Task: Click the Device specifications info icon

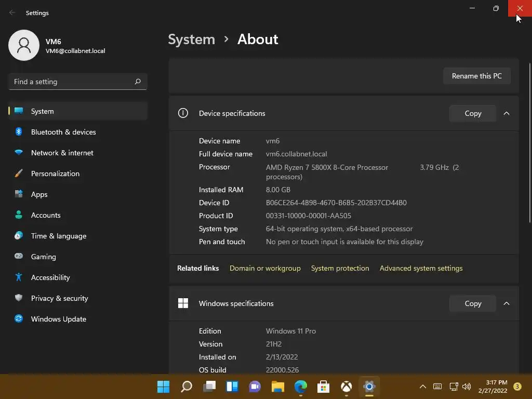Action: pyautogui.click(x=183, y=113)
